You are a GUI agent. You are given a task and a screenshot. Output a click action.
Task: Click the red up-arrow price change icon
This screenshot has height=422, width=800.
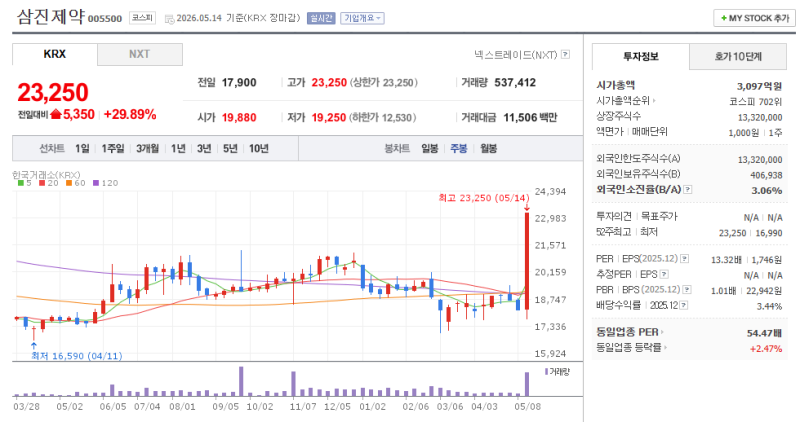(56, 114)
